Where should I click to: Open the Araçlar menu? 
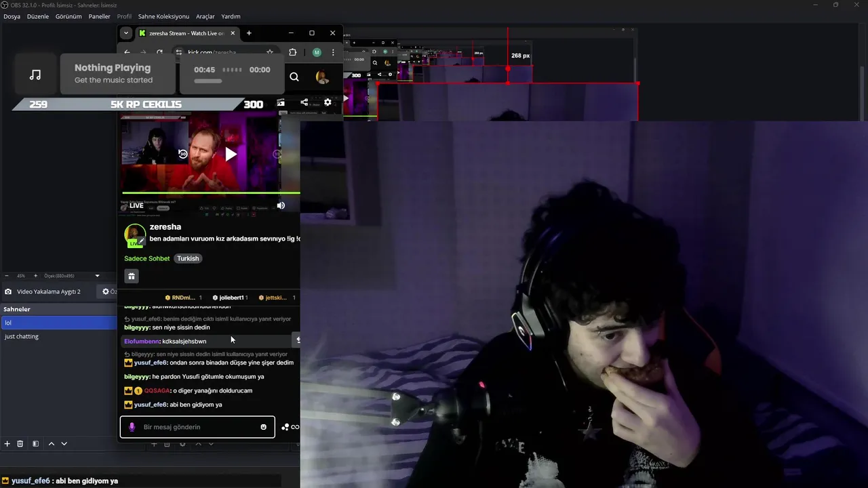point(205,16)
